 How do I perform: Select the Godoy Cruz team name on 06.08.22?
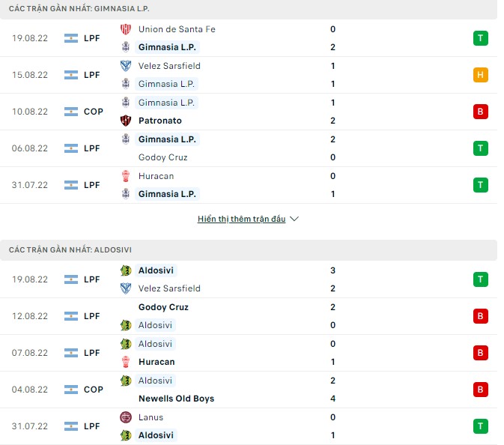point(163,157)
